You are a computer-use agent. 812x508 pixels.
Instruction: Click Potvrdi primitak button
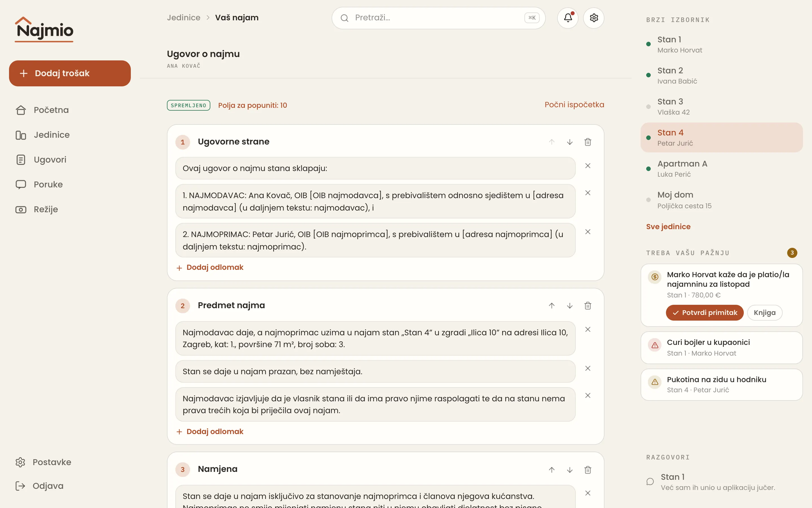pyautogui.click(x=705, y=313)
